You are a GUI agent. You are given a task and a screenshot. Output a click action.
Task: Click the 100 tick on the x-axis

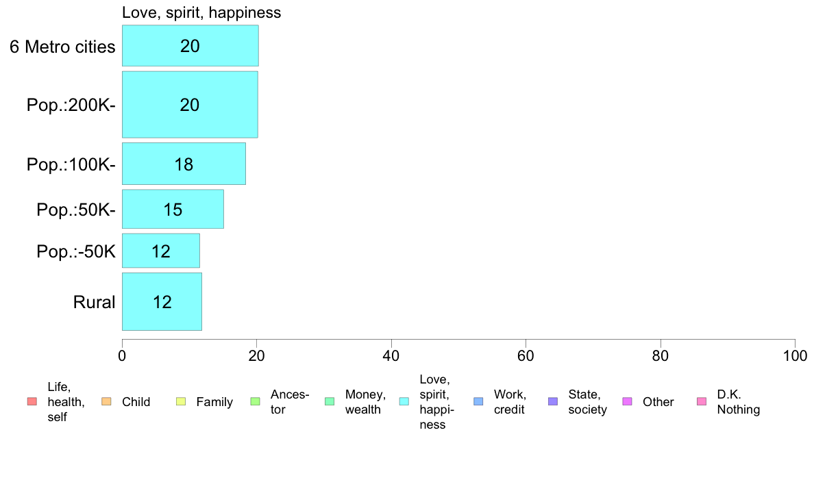[x=795, y=356]
